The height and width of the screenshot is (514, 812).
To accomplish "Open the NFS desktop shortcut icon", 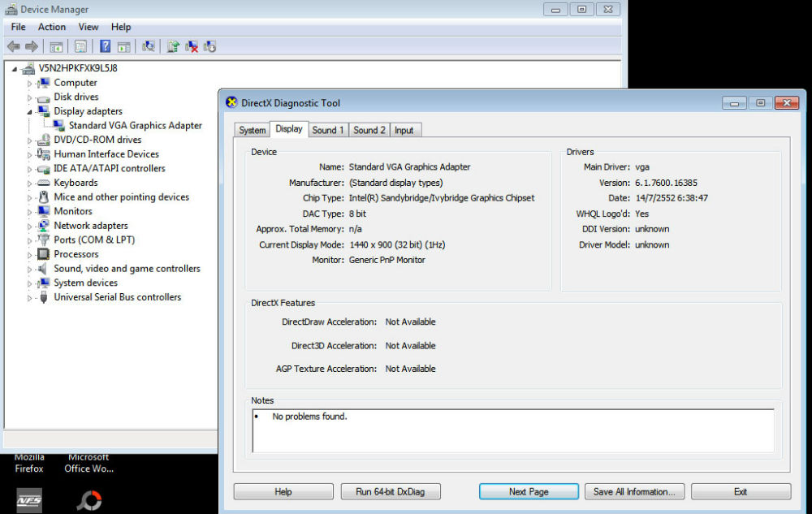I will pos(29,500).
